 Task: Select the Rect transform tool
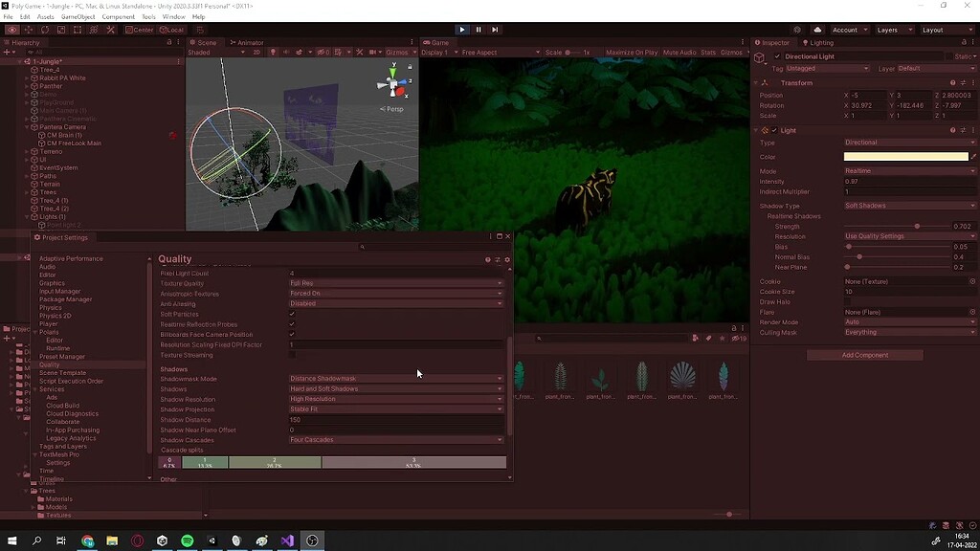[x=77, y=30]
